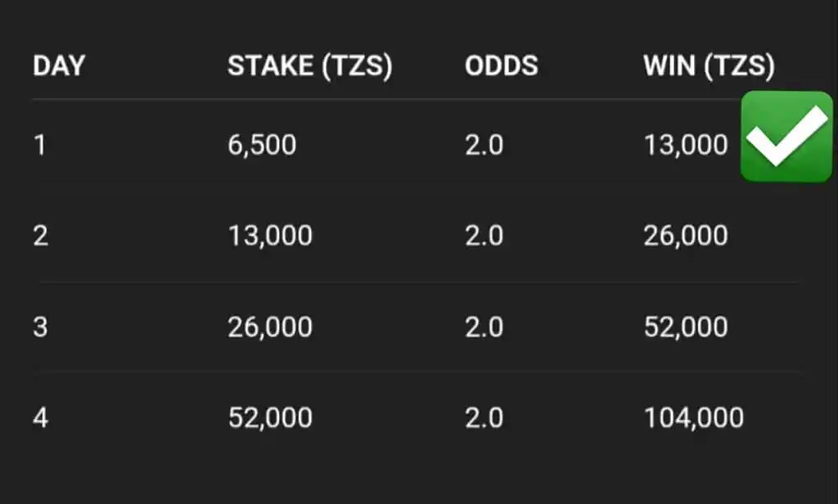
Task: Select day 3 row number
Action: point(41,327)
